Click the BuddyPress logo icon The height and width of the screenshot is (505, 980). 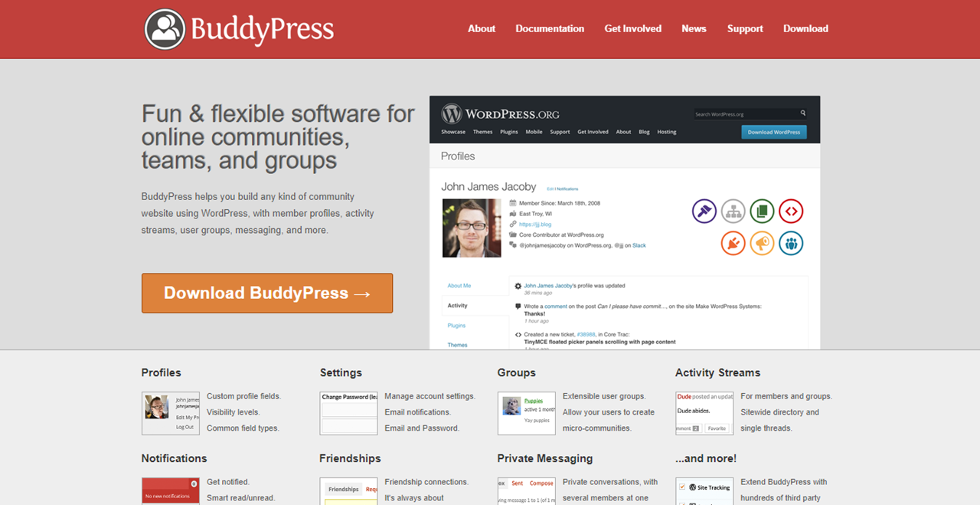pyautogui.click(x=165, y=29)
